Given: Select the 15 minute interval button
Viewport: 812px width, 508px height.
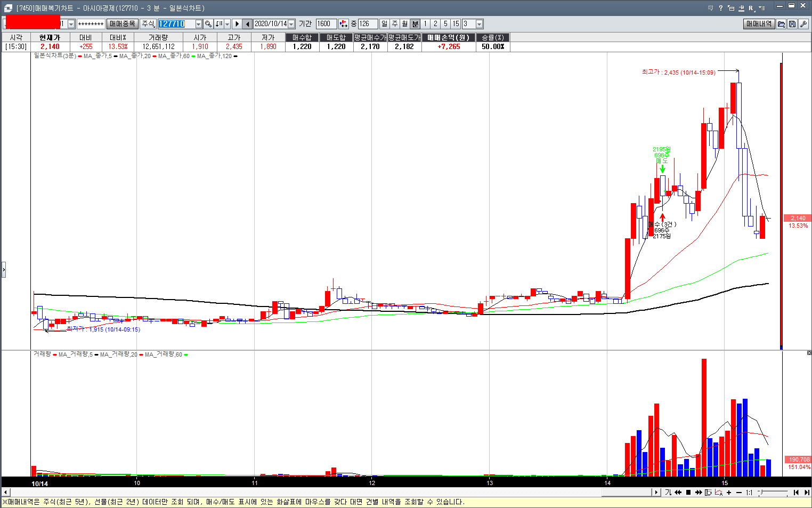Looking at the screenshot, I should click(x=456, y=24).
